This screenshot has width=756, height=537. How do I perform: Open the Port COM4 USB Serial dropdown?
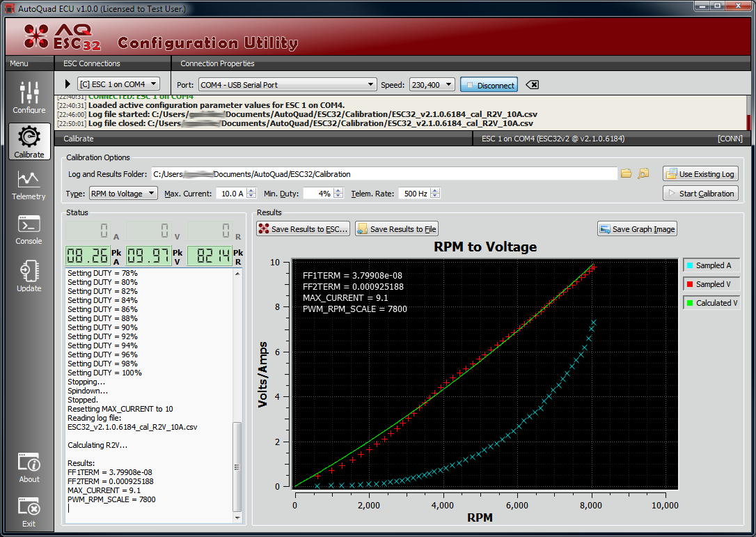point(288,85)
